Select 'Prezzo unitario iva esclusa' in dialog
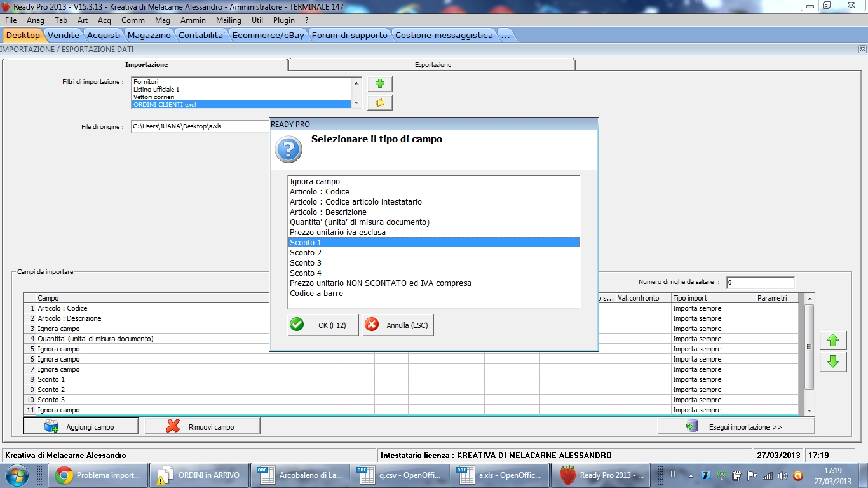Image resolution: width=868 pixels, height=488 pixels. (433, 233)
